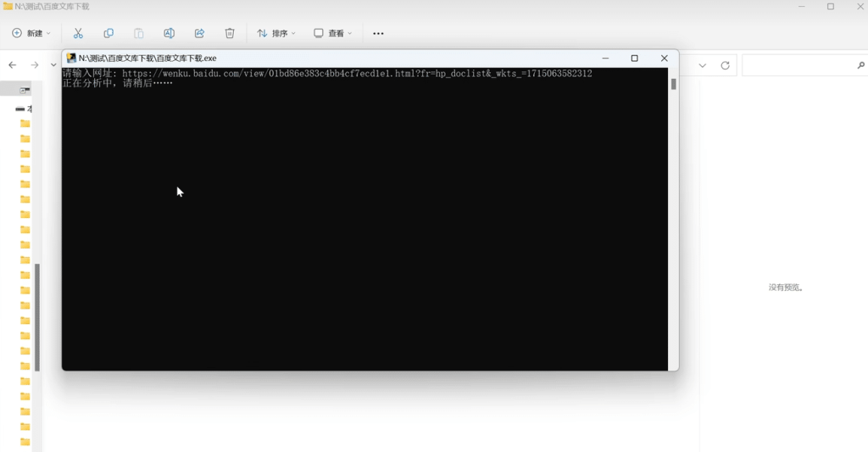This screenshot has height=452, width=868.
Task: Open the Sort (排序) dropdown
Action: [276, 33]
